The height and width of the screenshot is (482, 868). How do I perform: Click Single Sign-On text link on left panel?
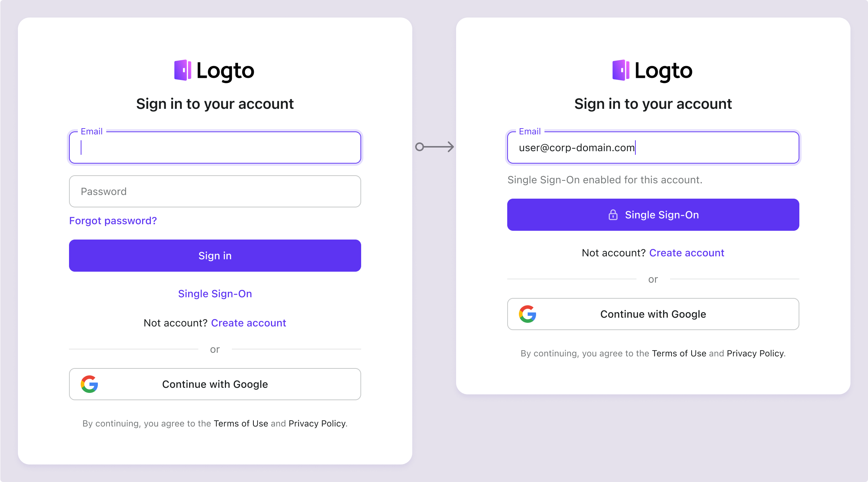pyautogui.click(x=215, y=293)
